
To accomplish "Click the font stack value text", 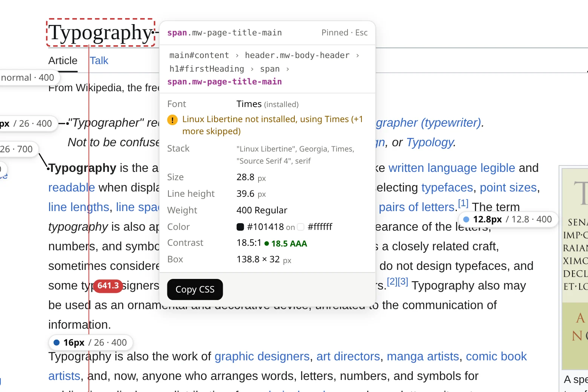I will [296, 155].
